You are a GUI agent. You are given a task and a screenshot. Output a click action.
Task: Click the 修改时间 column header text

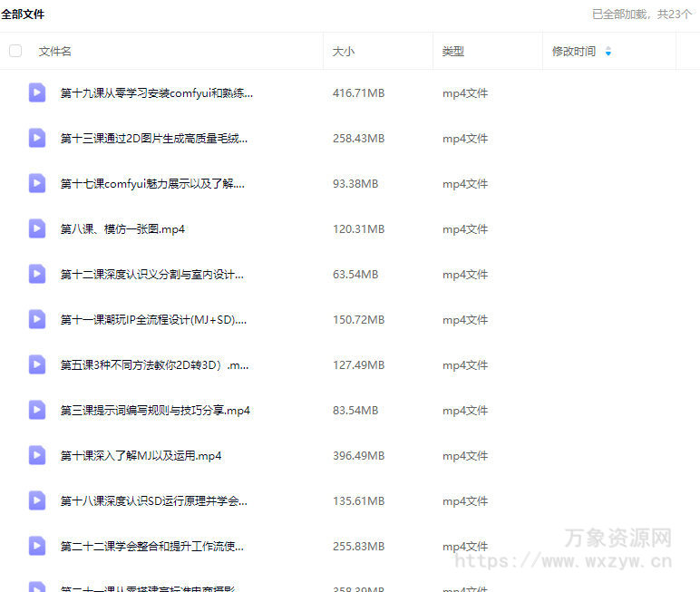coord(574,52)
